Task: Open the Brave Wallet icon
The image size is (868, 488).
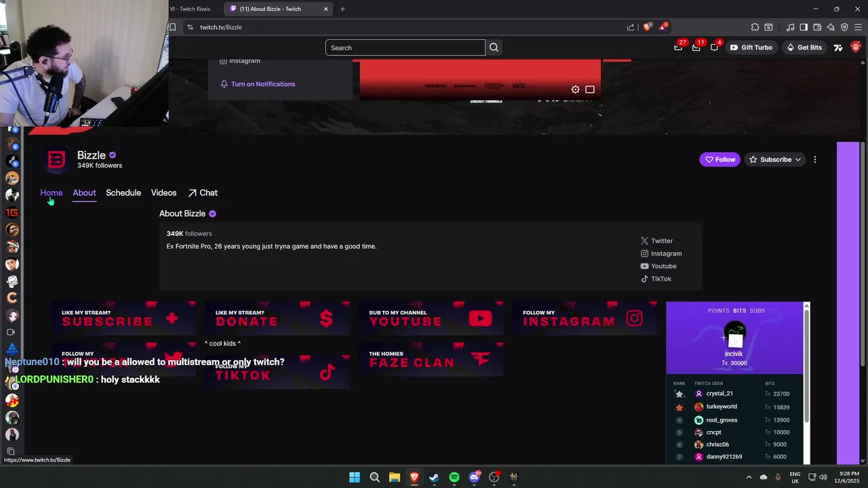Action: pos(817,27)
